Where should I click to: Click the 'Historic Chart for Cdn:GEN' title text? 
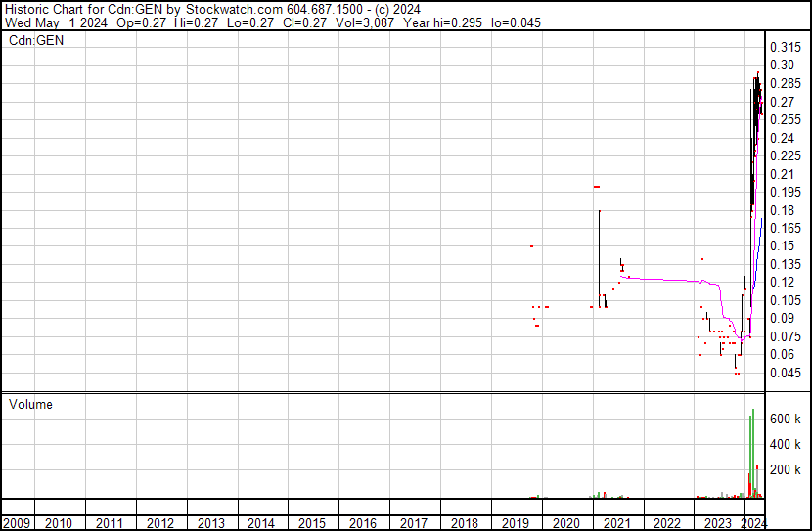83,10
